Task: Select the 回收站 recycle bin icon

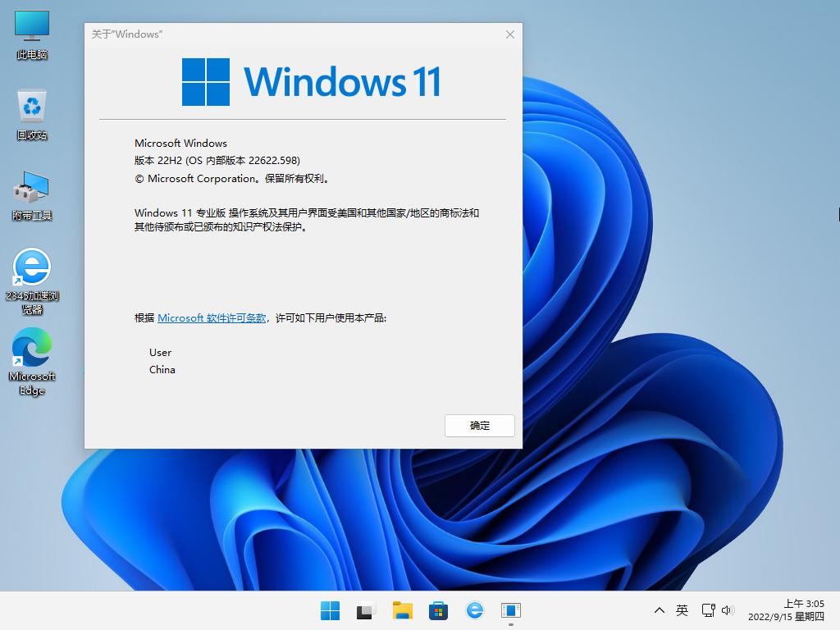Action: [x=32, y=114]
